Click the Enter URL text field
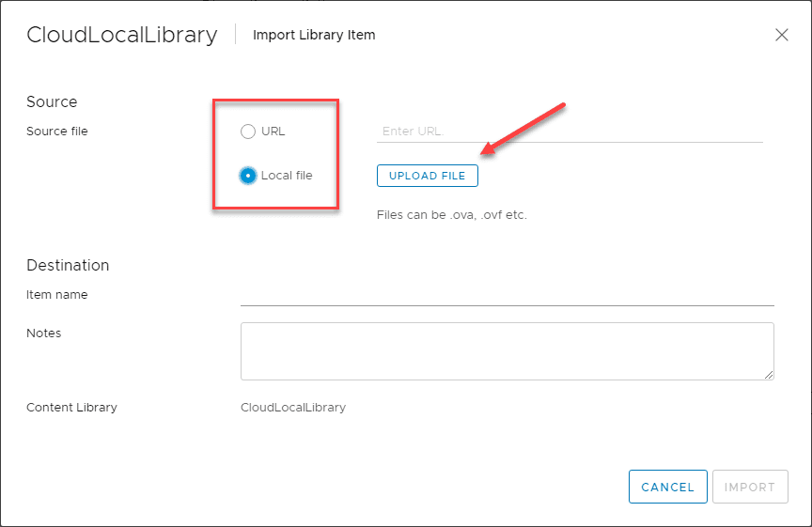 (569, 132)
